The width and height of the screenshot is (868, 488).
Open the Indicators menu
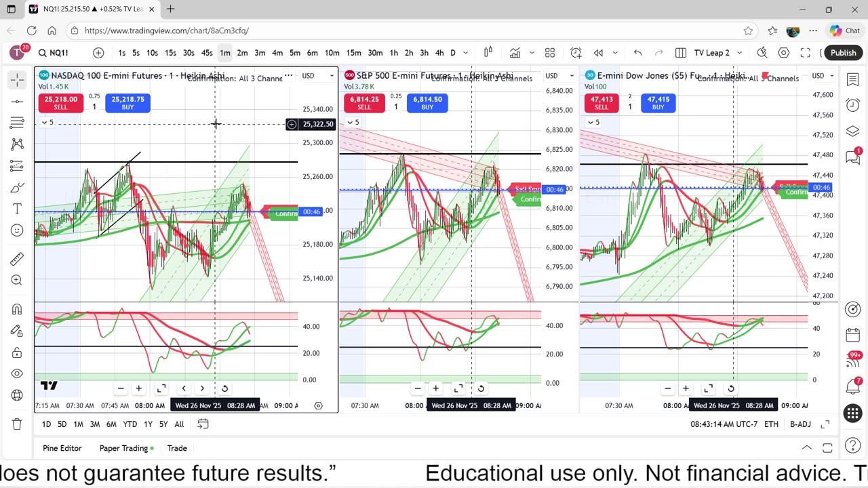(515, 53)
